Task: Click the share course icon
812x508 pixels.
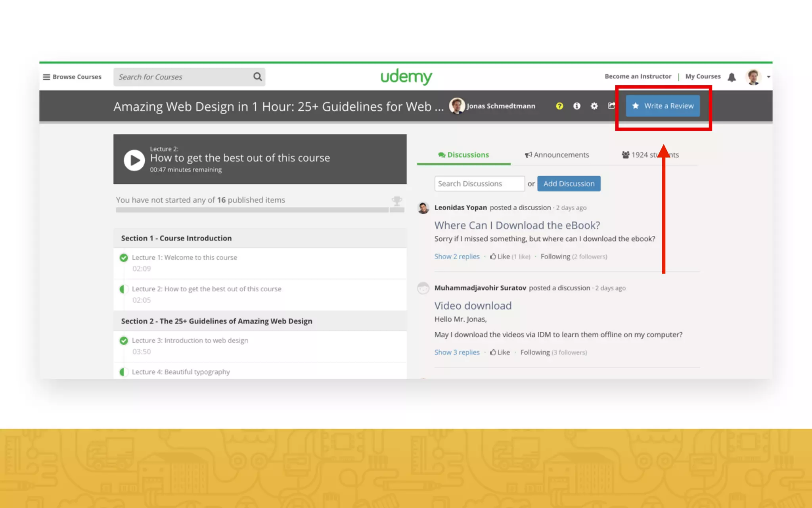Action: [611, 106]
